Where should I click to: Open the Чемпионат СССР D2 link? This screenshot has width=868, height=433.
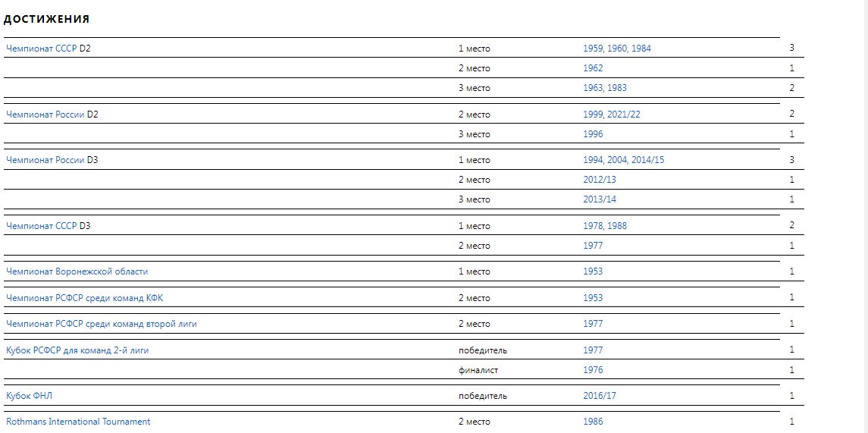click(x=42, y=49)
